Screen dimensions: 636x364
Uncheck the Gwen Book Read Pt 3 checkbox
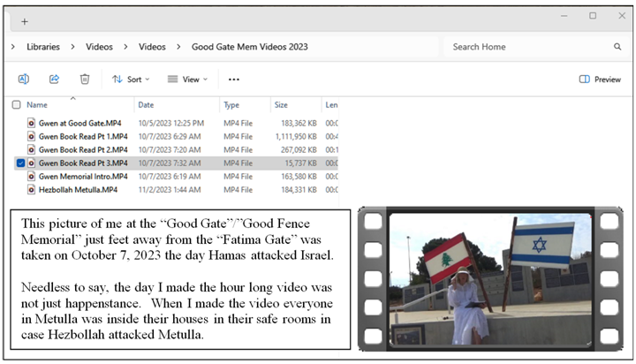19,163
